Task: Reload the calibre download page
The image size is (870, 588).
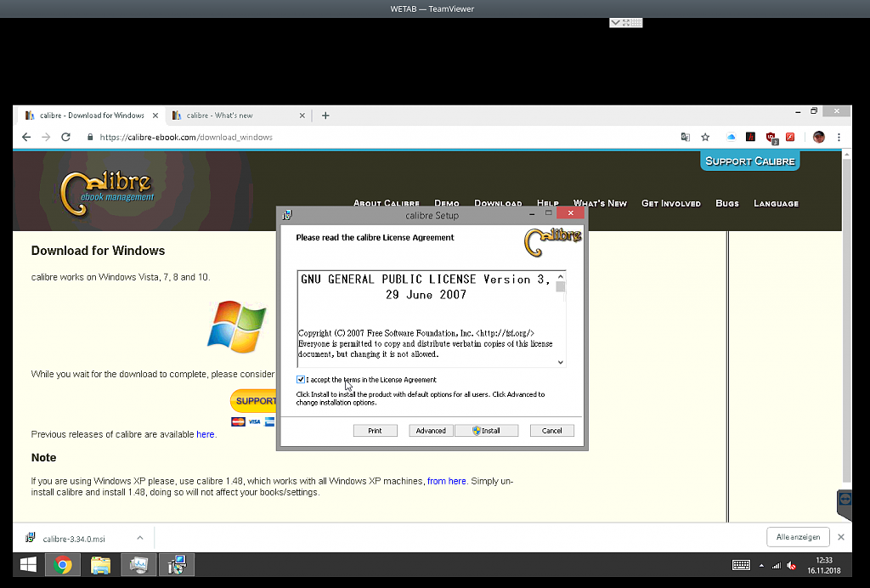Action: [x=66, y=137]
